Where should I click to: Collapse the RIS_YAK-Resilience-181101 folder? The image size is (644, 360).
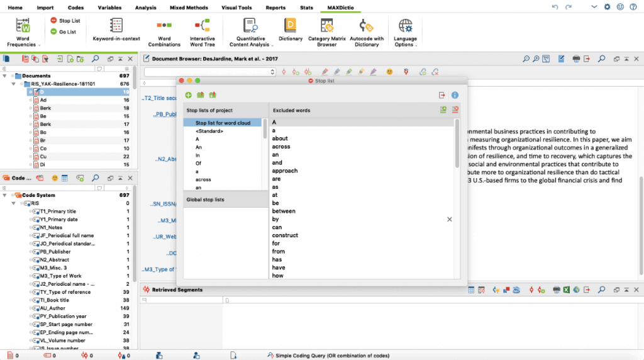point(14,84)
